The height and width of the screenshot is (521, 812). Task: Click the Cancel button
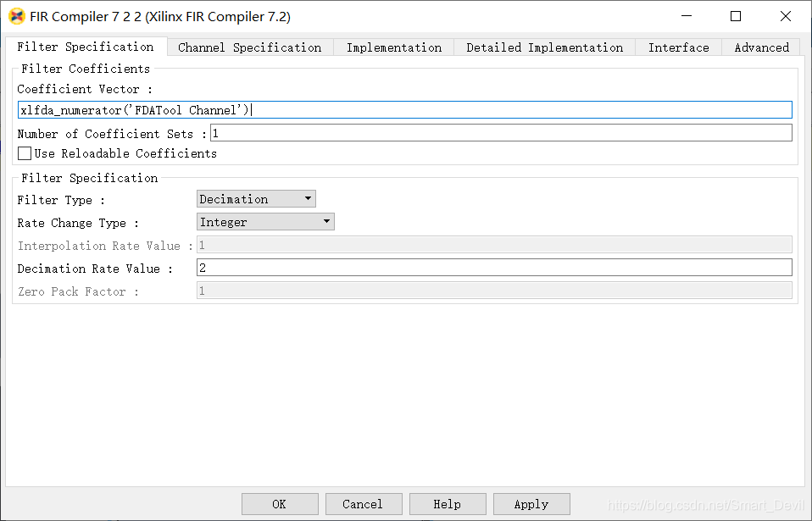click(x=364, y=504)
